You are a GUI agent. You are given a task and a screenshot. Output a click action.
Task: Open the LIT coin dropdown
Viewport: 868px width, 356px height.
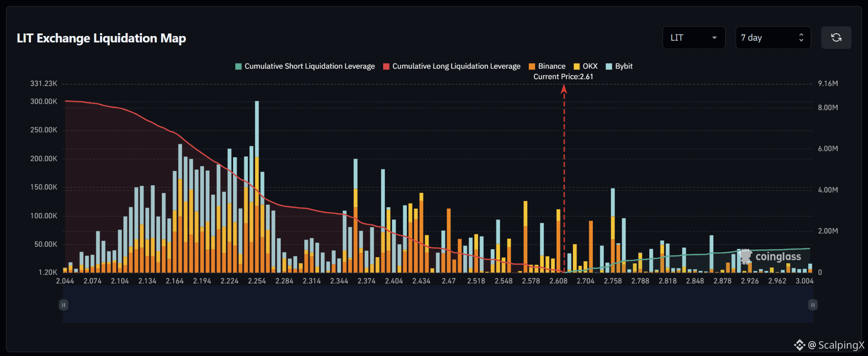(x=694, y=38)
